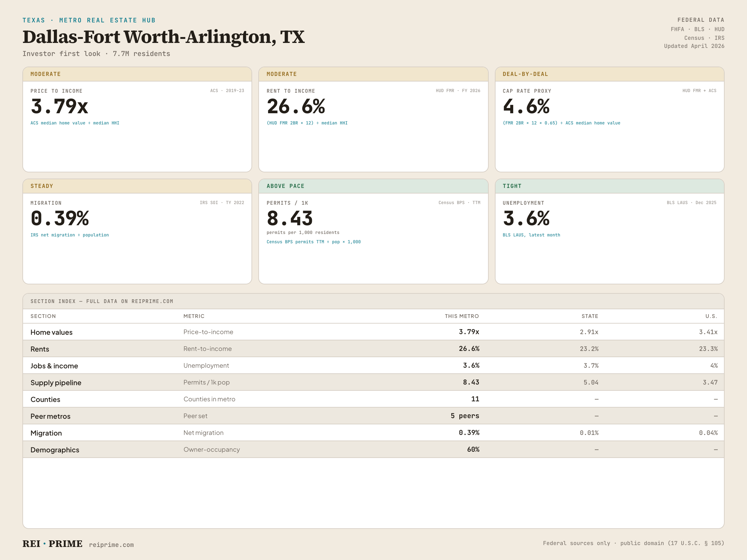Click the THIS METRO column header
The height and width of the screenshot is (560, 747).
pos(462,316)
